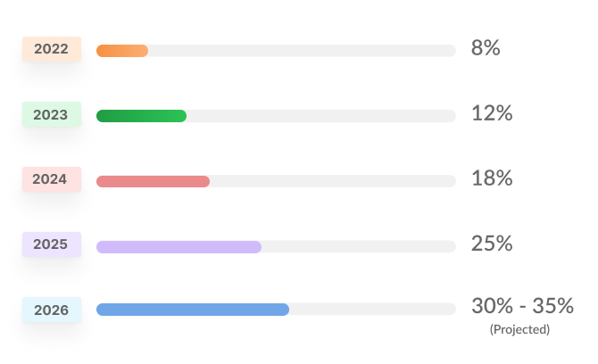Click empty gray track of 2022 bar
The width and height of the screenshot is (598, 364).
click(x=302, y=51)
